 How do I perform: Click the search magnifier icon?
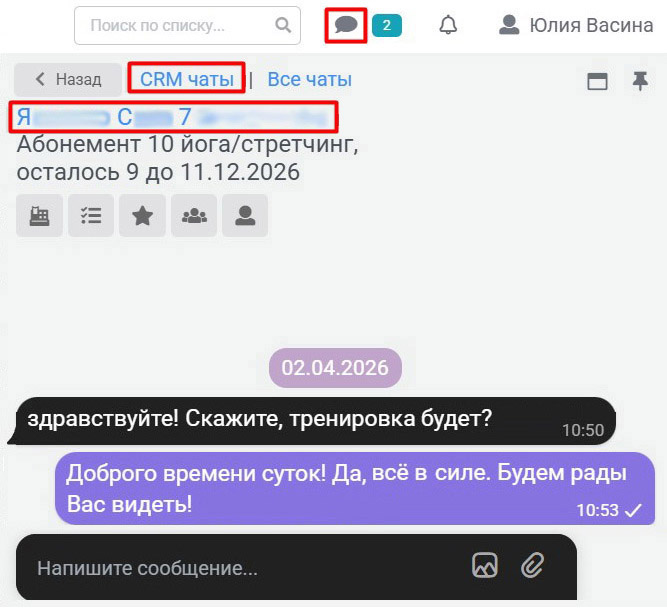[x=283, y=25]
